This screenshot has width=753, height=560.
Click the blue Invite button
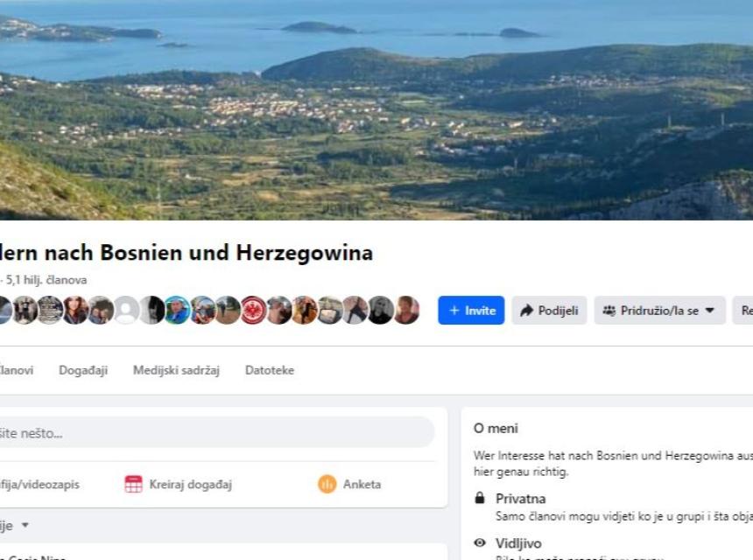[x=471, y=311]
